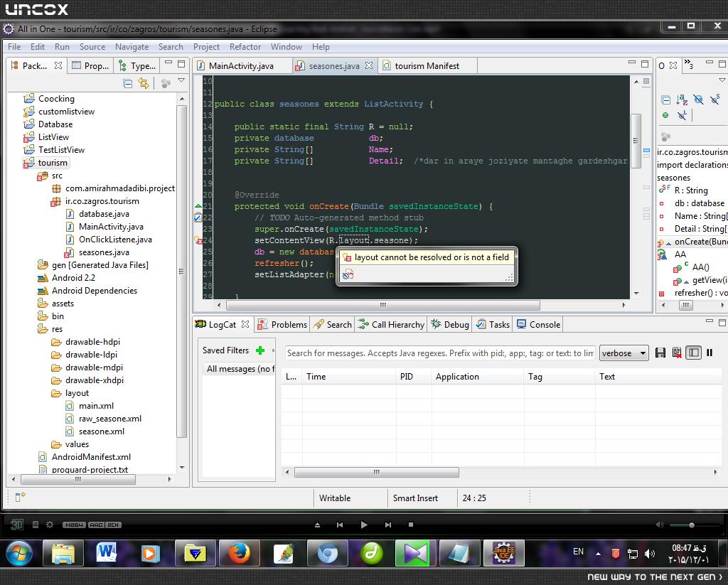Viewport: 728px width, 585px height.
Task: Pause LogCat scroll lock button
Action: tap(710, 353)
